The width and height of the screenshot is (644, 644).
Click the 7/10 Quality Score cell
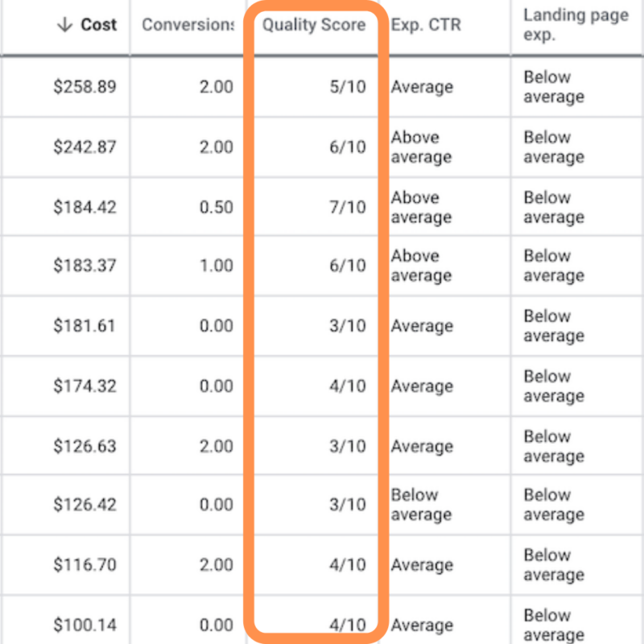coord(349,207)
